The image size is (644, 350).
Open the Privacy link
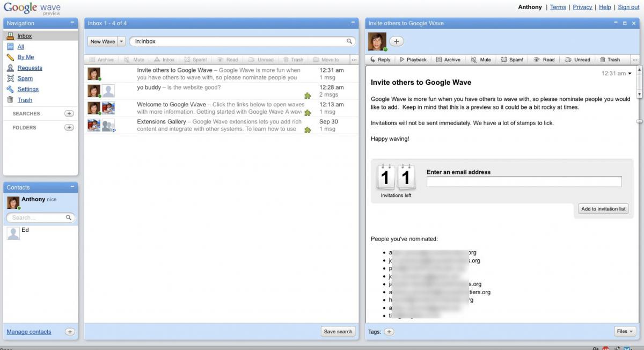(x=582, y=7)
